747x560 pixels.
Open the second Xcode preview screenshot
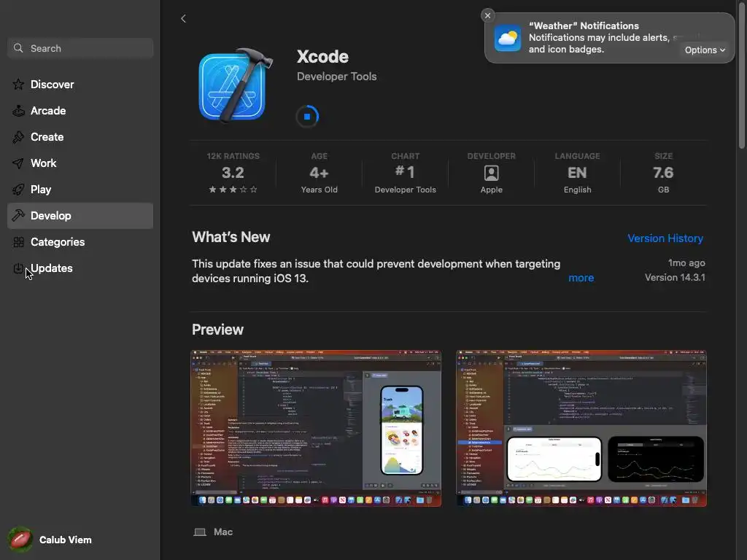tap(581, 428)
